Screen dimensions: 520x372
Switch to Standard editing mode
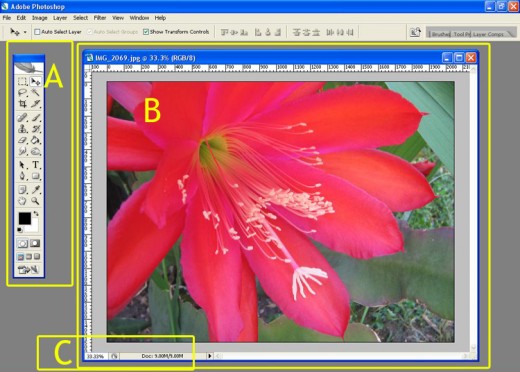tap(22, 244)
